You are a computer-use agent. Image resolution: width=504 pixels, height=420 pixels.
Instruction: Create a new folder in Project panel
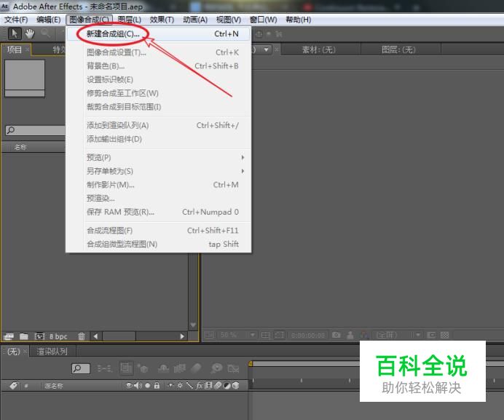coord(24,336)
